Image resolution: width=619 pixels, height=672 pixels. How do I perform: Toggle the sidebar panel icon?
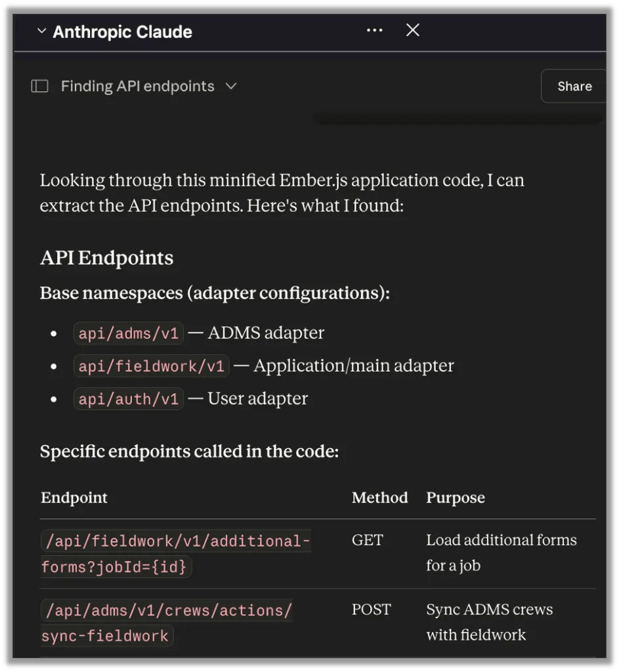pyautogui.click(x=40, y=86)
